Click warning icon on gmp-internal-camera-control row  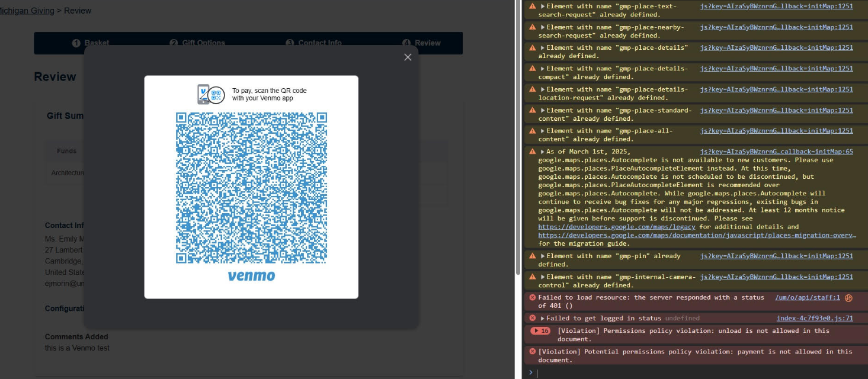click(x=533, y=277)
